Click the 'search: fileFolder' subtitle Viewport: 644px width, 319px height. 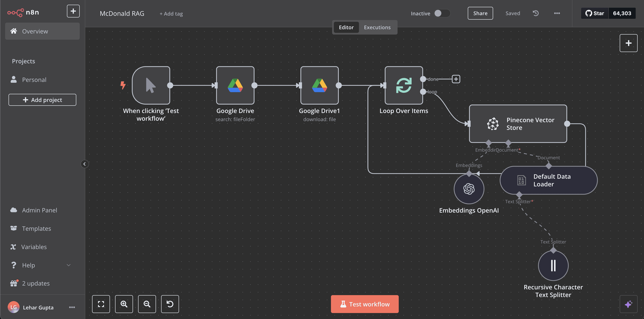235,119
